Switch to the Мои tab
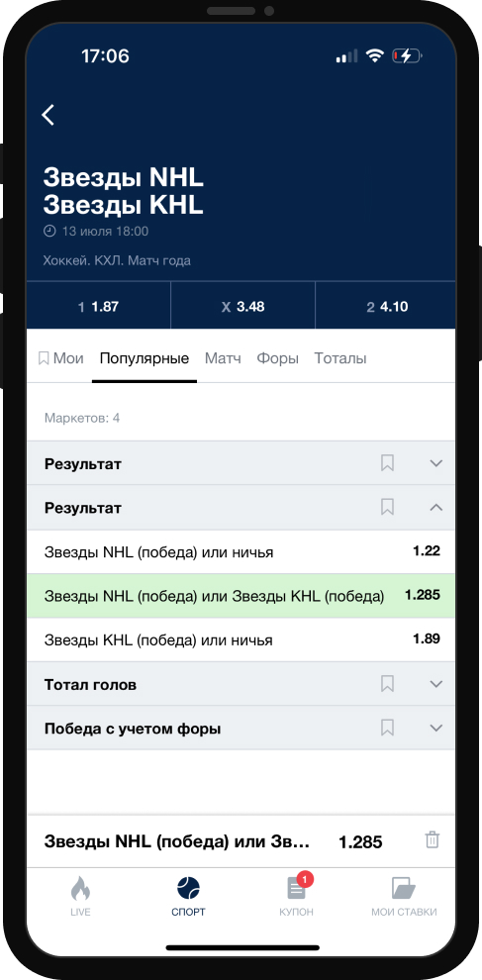 60,358
